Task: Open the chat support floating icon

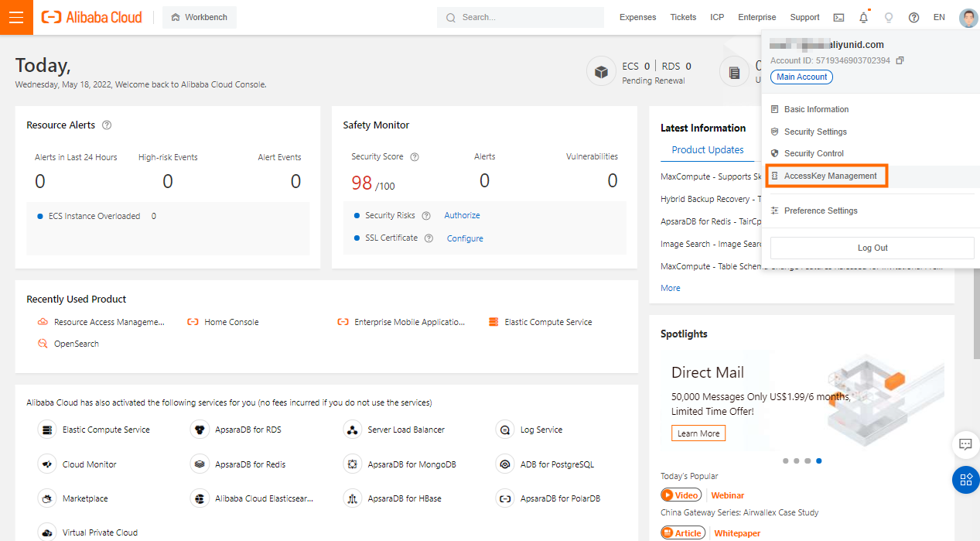Action: (x=965, y=444)
